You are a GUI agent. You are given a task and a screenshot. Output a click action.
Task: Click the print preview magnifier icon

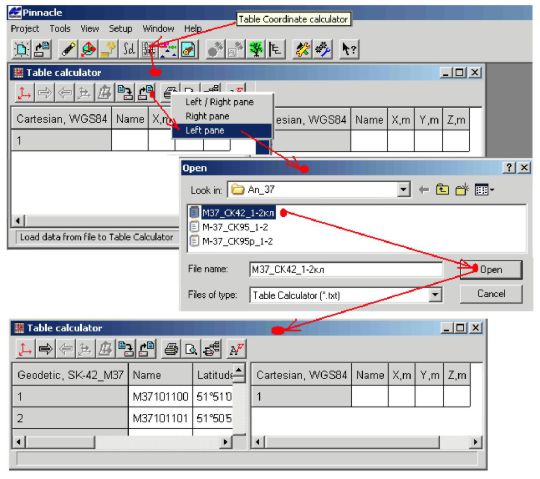point(191,349)
